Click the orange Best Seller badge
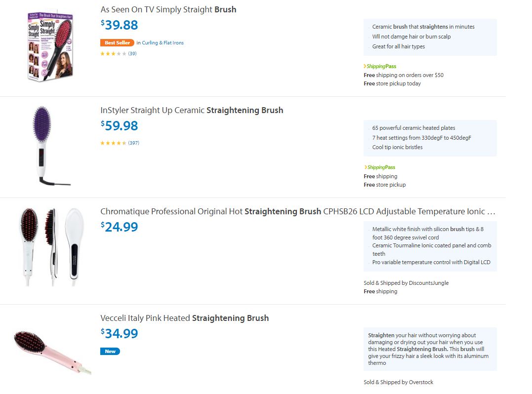The width and height of the screenshot is (532, 394). pos(117,43)
